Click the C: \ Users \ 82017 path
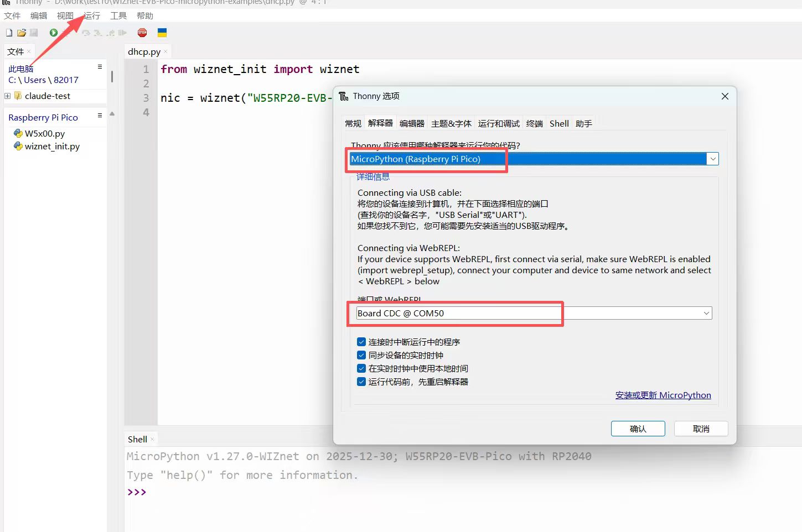This screenshot has height=532, width=802. [x=43, y=80]
